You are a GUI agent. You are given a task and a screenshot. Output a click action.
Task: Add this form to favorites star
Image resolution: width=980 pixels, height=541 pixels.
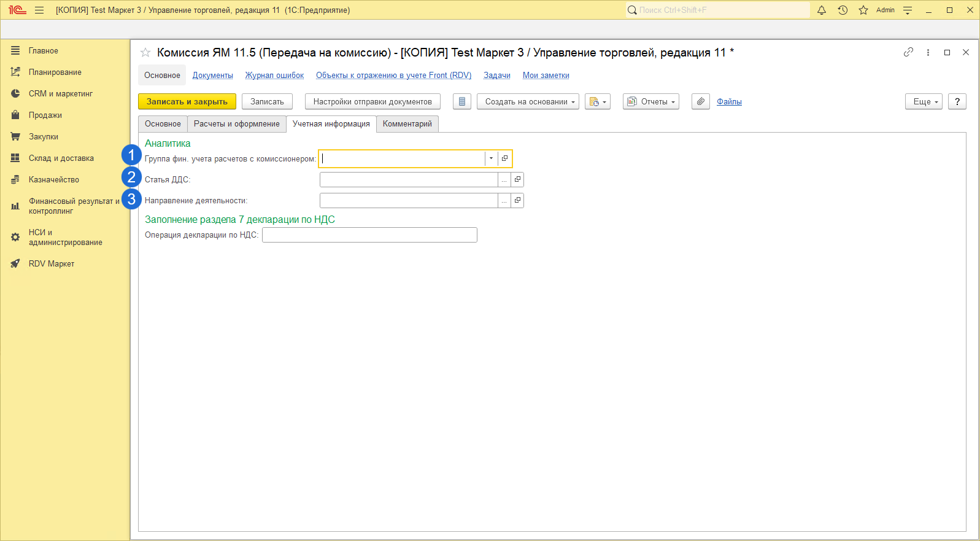point(145,53)
